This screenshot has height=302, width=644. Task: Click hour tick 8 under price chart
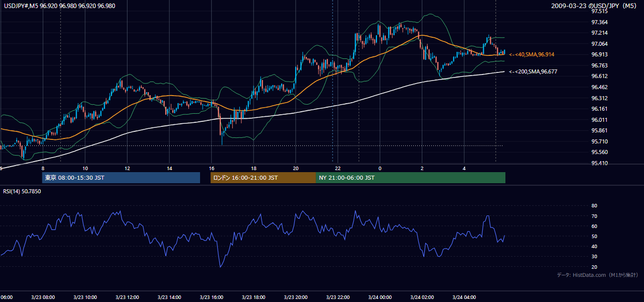[43, 169]
